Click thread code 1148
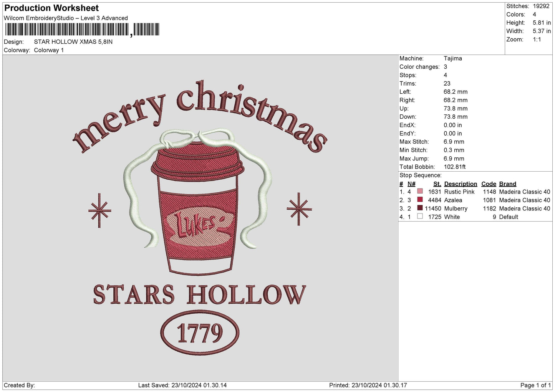Viewport: 555px width, 392px height. [489, 192]
